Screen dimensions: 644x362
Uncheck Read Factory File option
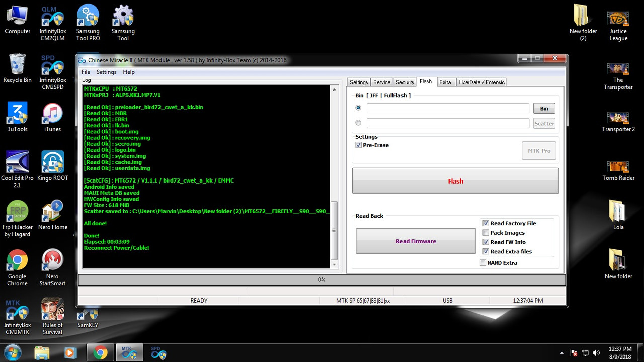click(486, 223)
